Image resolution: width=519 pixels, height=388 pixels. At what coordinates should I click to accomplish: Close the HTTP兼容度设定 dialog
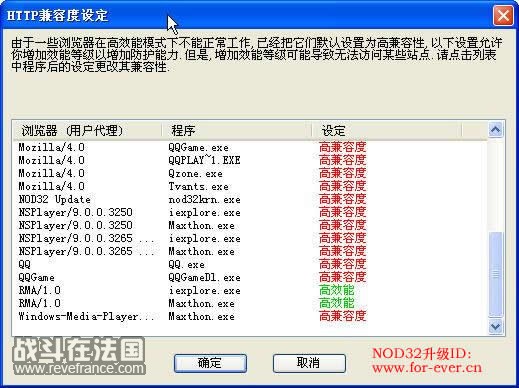tap(503, 16)
